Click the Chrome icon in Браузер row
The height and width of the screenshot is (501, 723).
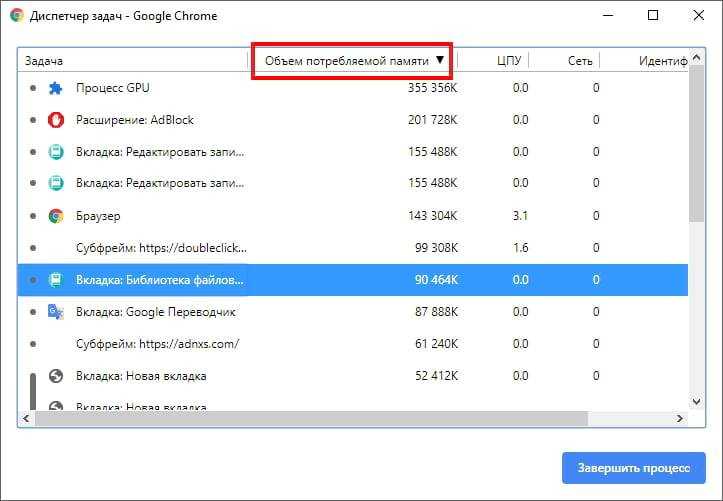coord(56,216)
